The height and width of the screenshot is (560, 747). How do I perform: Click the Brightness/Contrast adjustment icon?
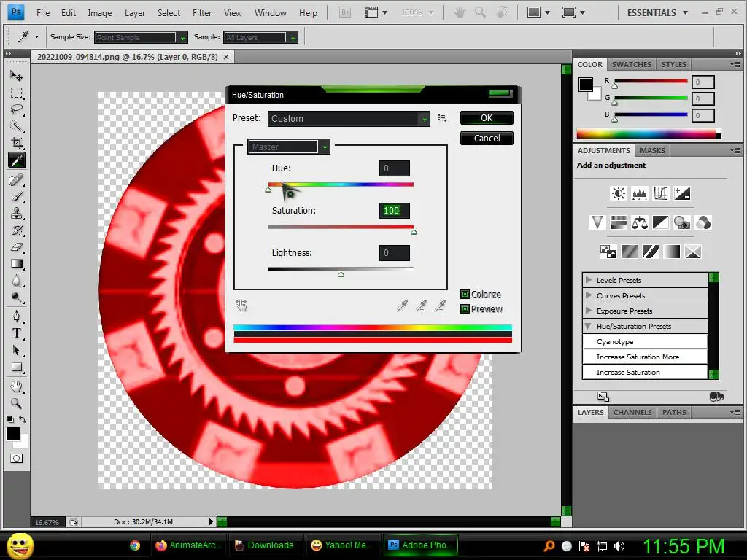(x=619, y=193)
